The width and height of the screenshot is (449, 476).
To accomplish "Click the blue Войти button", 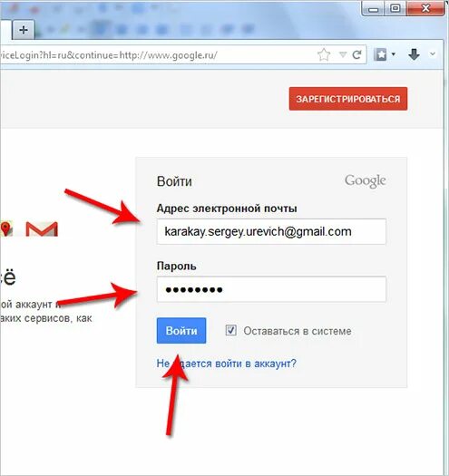I will pyautogui.click(x=181, y=331).
